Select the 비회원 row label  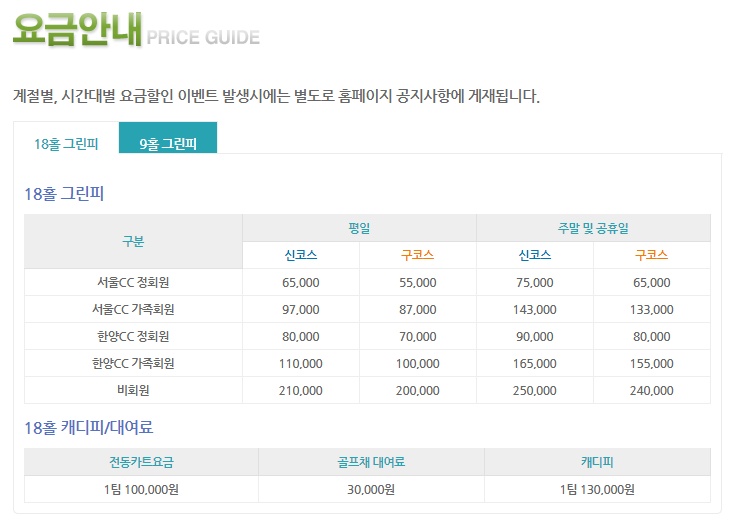point(133,390)
